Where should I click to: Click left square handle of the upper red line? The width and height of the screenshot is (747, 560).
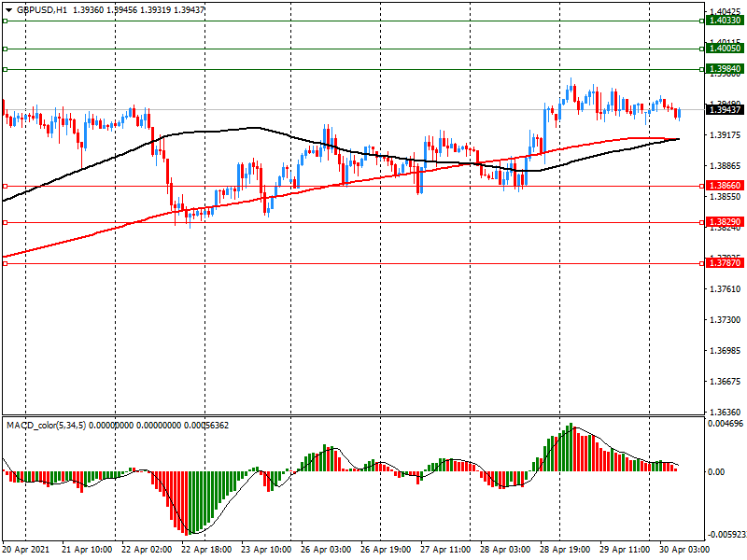[x=5, y=186]
